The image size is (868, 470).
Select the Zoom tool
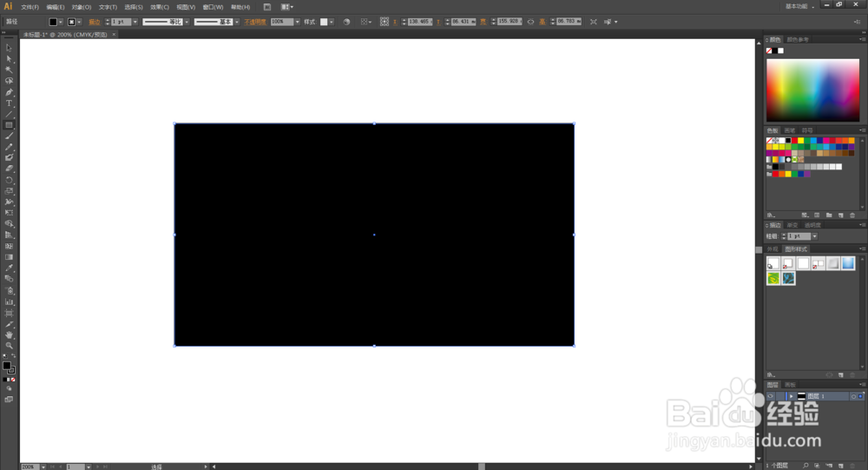tap(9, 346)
